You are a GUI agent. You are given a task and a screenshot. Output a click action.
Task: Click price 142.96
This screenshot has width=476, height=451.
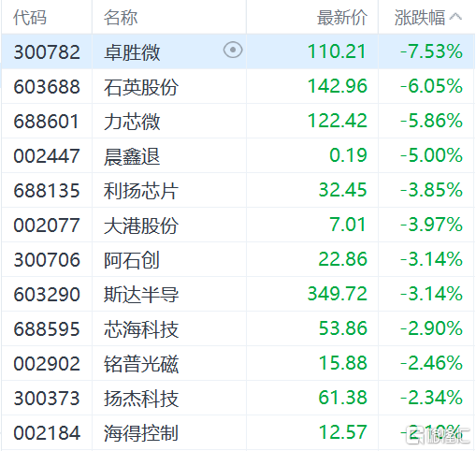pos(337,86)
